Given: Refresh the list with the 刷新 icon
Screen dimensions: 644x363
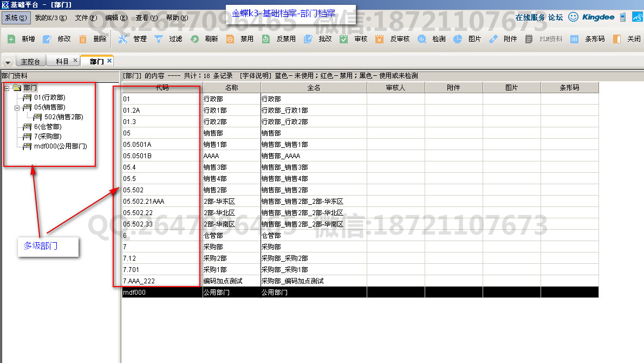Looking at the screenshot, I should pos(194,39).
